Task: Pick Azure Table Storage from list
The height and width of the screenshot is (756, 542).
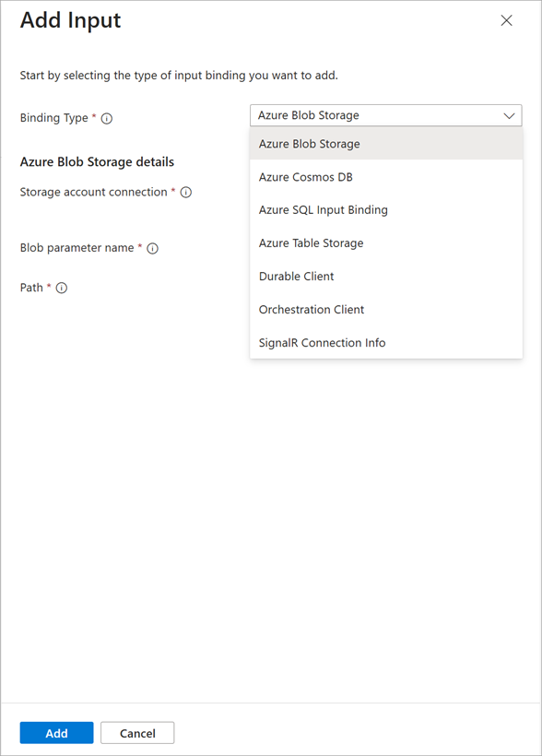Action: (386, 243)
